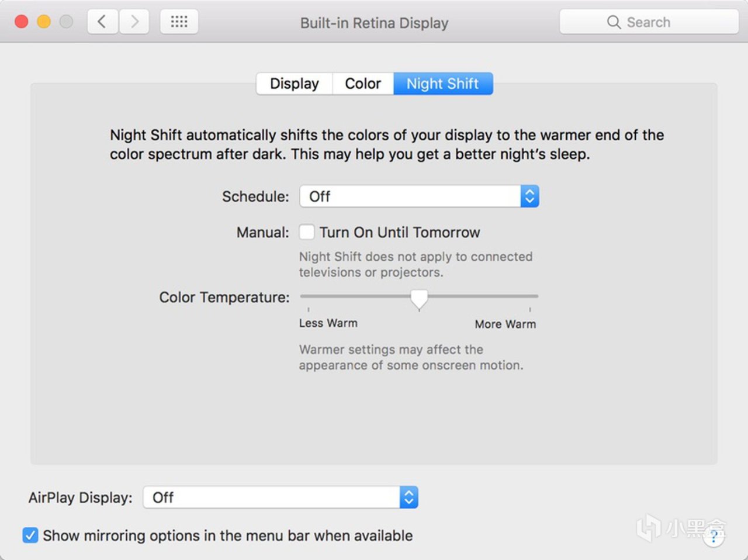This screenshot has height=560, width=748.
Task: Click the Built-in Retina Display window title
Action: tap(374, 23)
